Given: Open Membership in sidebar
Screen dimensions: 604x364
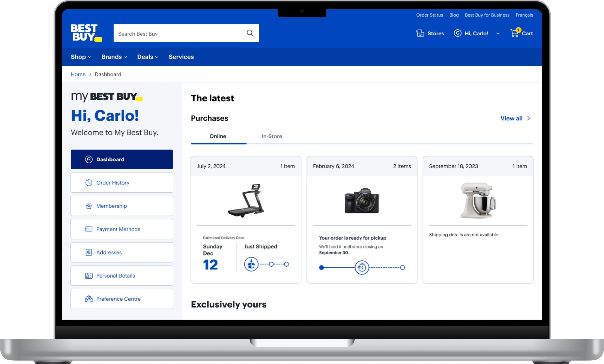Looking at the screenshot, I should pyautogui.click(x=122, y=206).
